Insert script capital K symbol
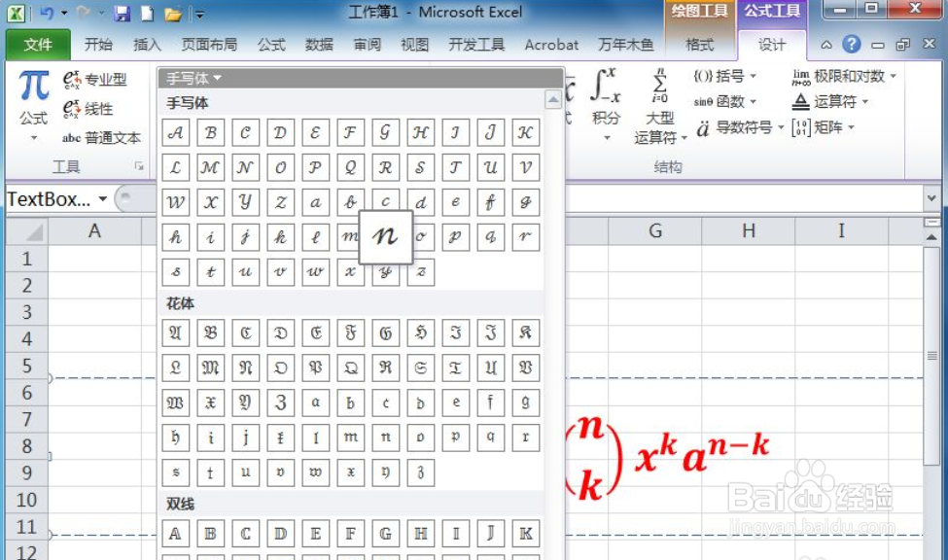 point(525,132)
